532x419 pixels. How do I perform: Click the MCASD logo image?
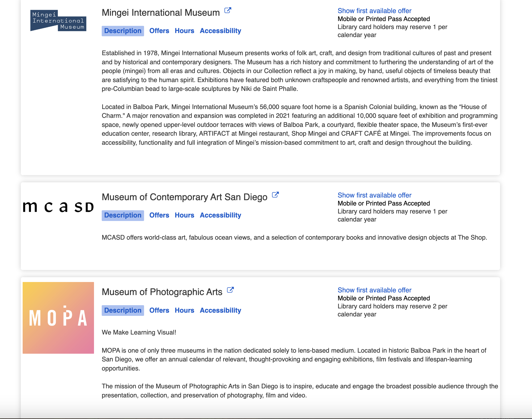click(x=58, y=207)
